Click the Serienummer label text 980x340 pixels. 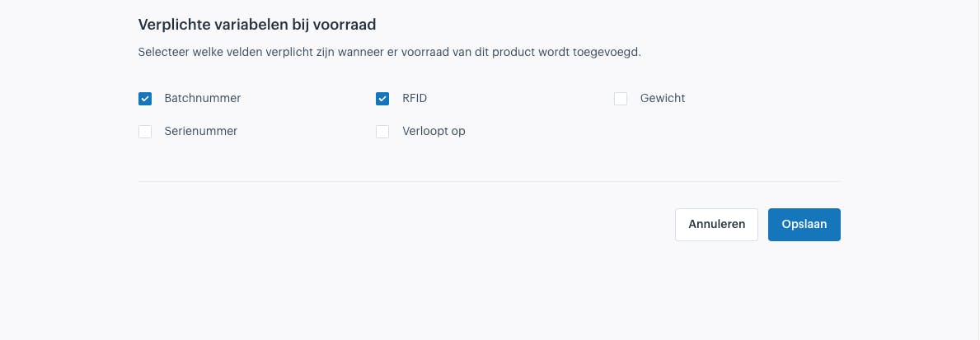coord(200,131)
